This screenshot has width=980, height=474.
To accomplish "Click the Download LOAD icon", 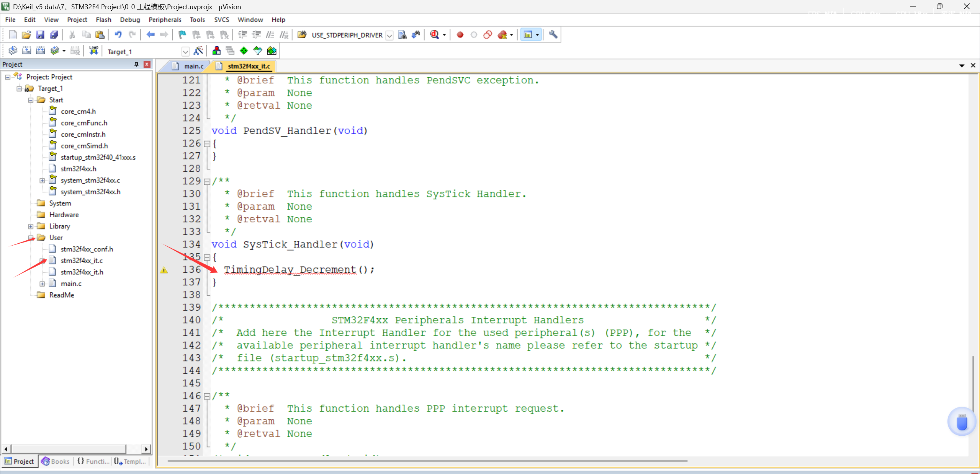I will click(93, 50).
